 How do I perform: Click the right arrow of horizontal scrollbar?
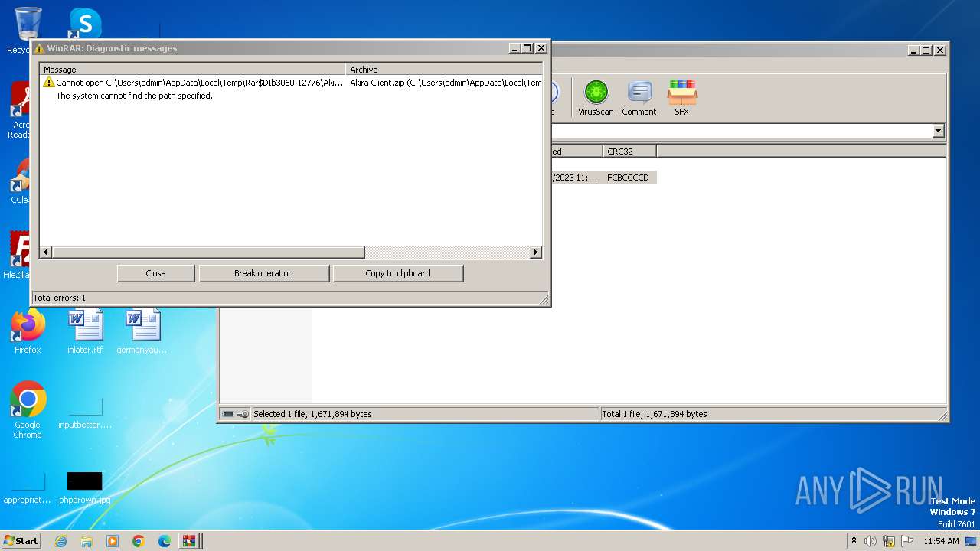[x=535, y=253]
